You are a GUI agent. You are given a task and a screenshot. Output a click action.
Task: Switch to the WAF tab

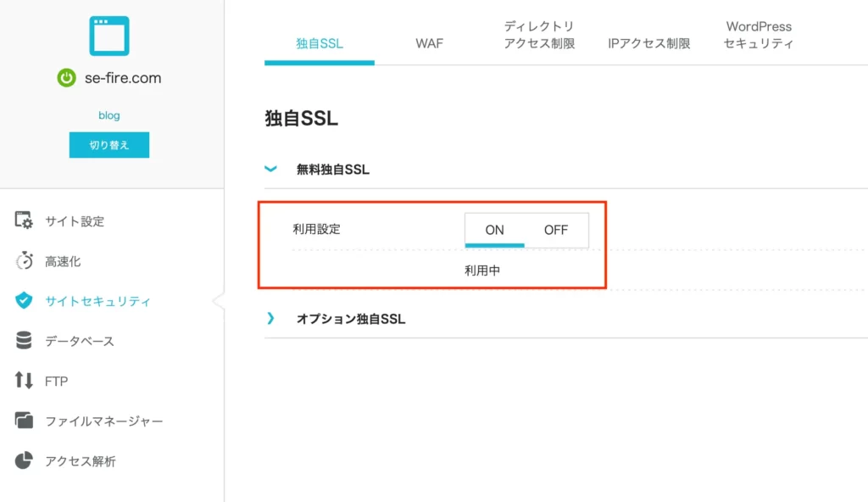429,43
